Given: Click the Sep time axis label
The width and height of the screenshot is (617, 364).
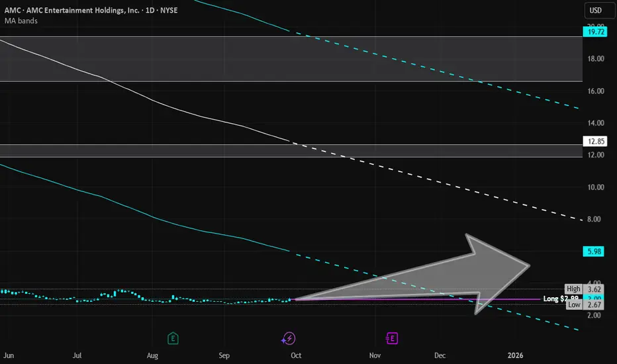Looking at the screenshot, I should click(x=224, y=355).
